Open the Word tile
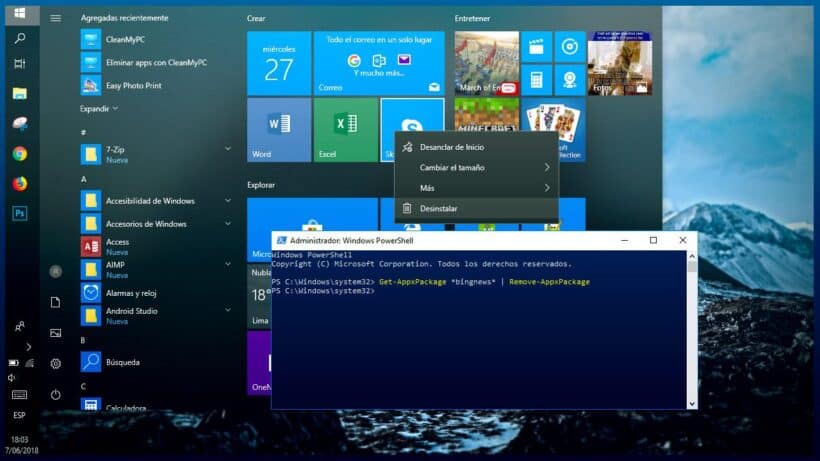 tap(279, 130)
